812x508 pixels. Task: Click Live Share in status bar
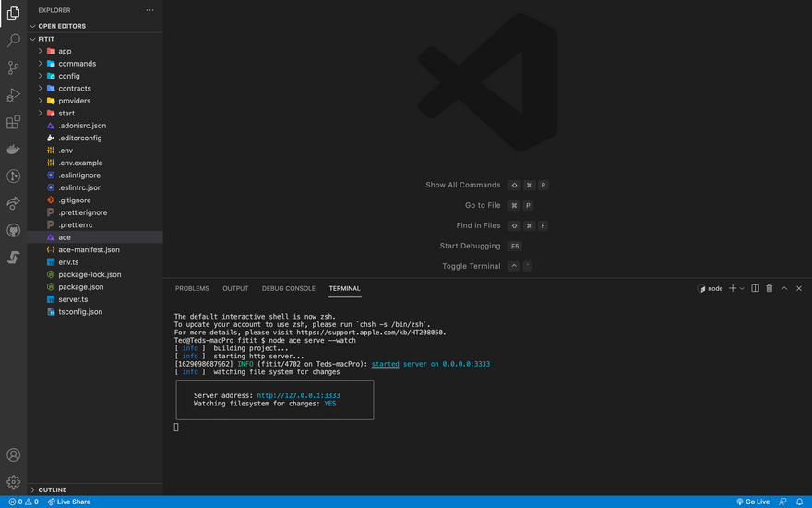tap(69, 502)
